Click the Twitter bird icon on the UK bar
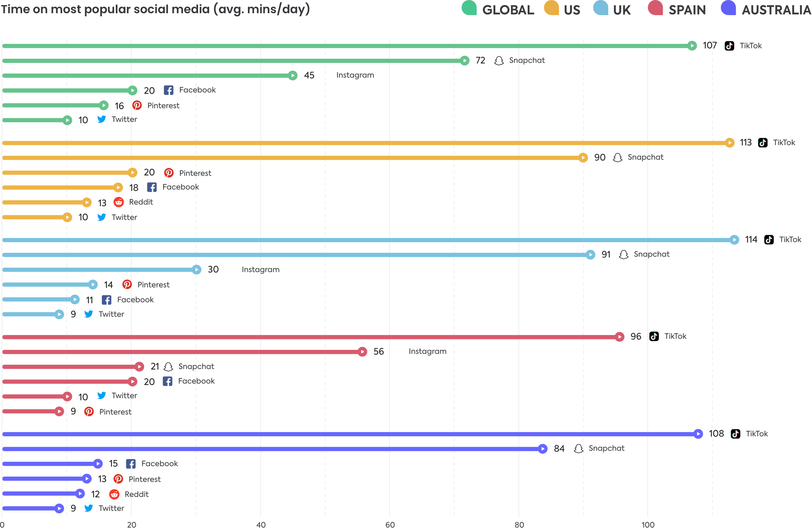The image size is (812, 528). 89,314
